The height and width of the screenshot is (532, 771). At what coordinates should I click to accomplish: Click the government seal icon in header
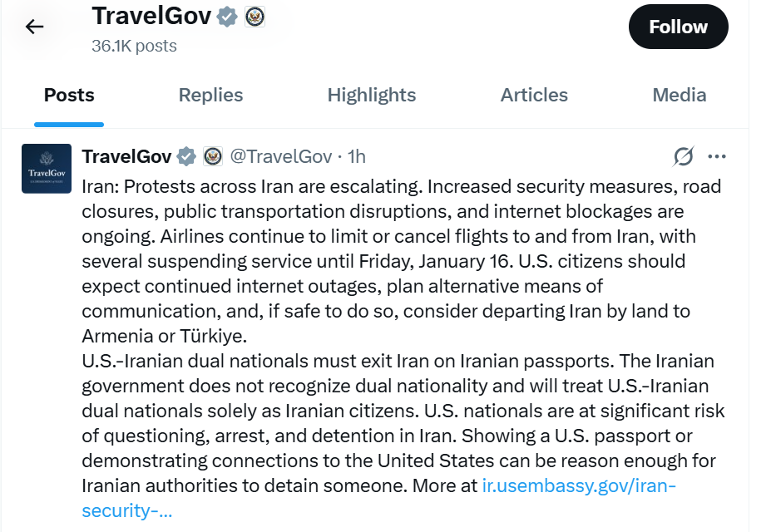pyautogui.click(x=255, y=17)
